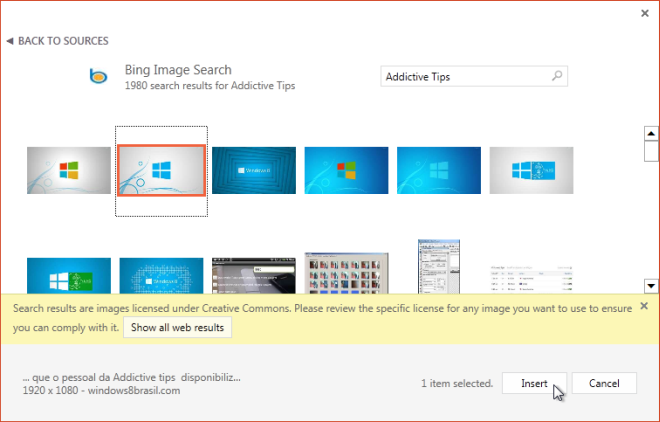This screenshot has height=422, width=660.
Task: Click the scroll up arrow
Action: pos(651,134)
